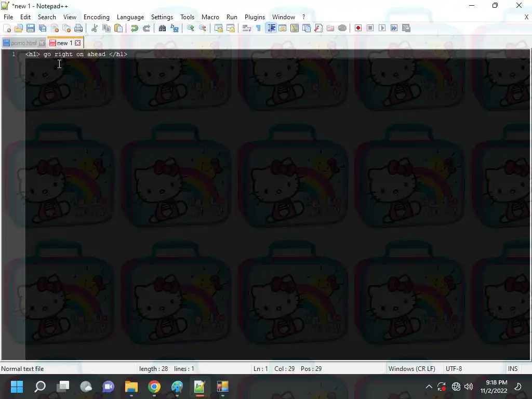Open a file using the Open toolbar icon
This screenshot has width=532, height=399.
tap(19, 28)
